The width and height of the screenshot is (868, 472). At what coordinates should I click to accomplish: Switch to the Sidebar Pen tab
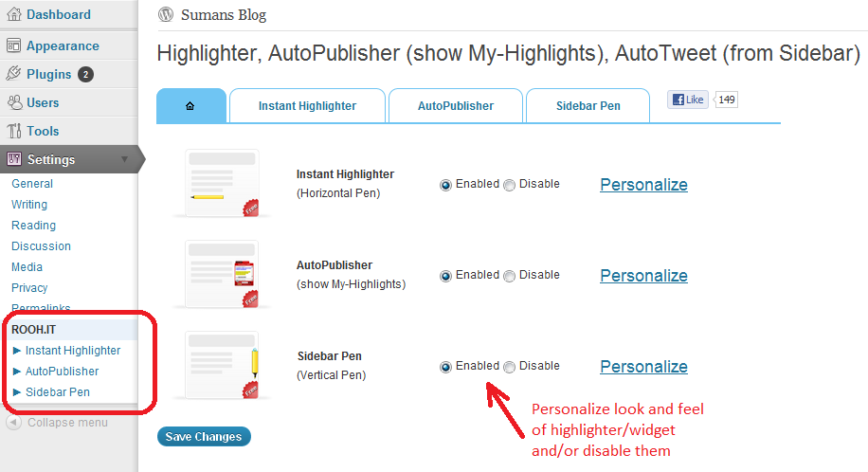588,106
